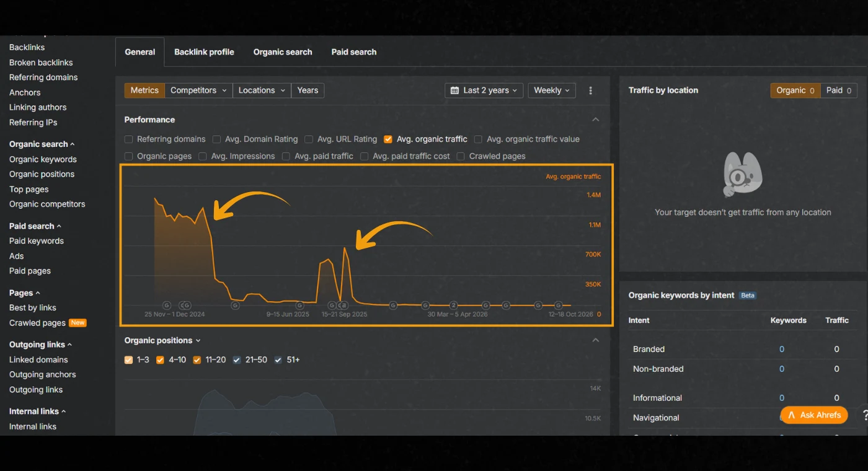Open Broken backlinks in the sidebar
The height and width of the screenshot is (471, 868).
[41, 63]
